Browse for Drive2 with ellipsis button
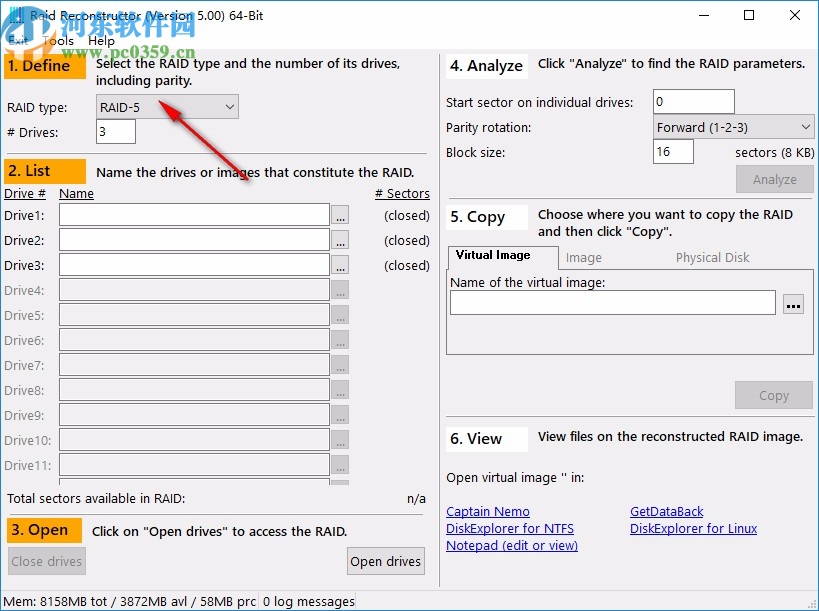 pos(340,240)
